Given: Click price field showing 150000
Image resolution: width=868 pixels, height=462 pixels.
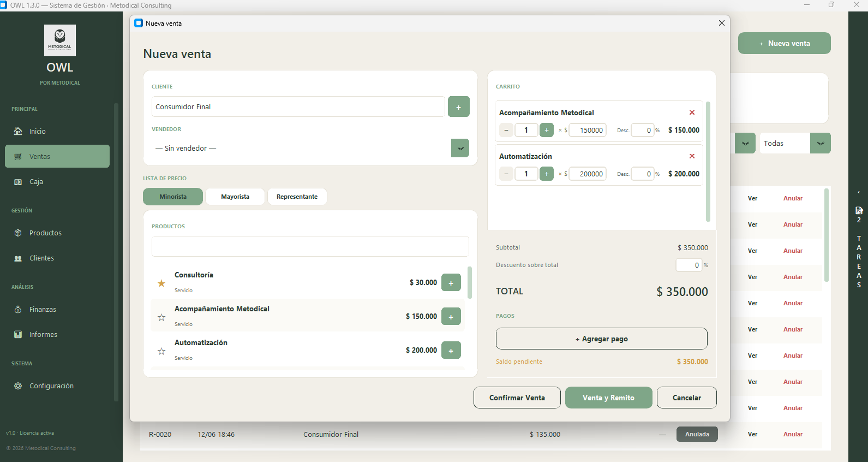Looking at the screenshot, I should (588, 130).
